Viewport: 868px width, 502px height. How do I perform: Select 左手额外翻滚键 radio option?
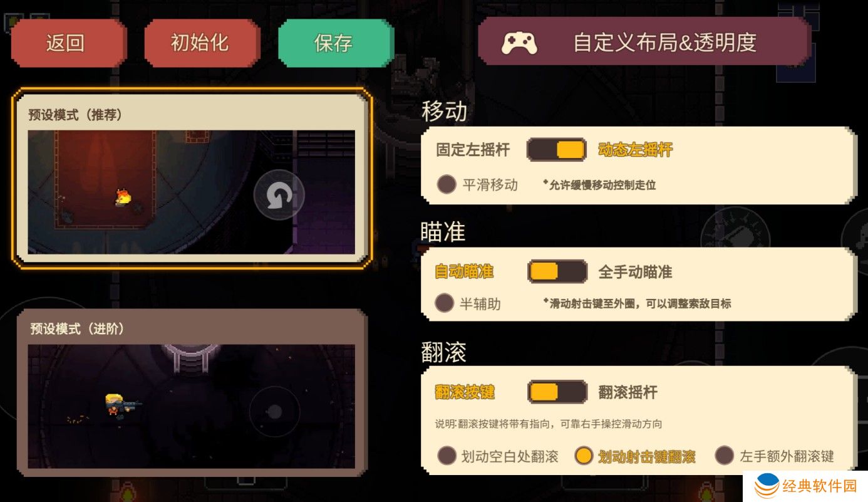pos(775,456)
